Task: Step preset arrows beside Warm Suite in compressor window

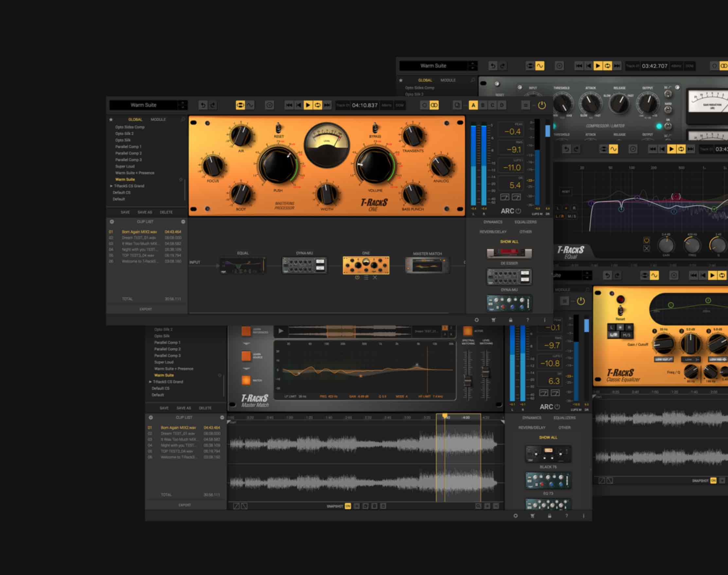Action: (473, 65)
